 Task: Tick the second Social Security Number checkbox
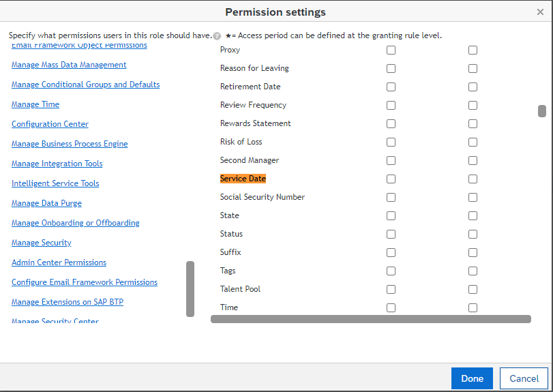tap(473, 197)
